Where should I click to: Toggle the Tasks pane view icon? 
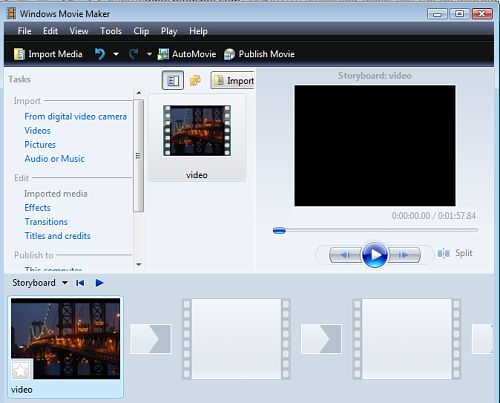(x=173, y=80)
